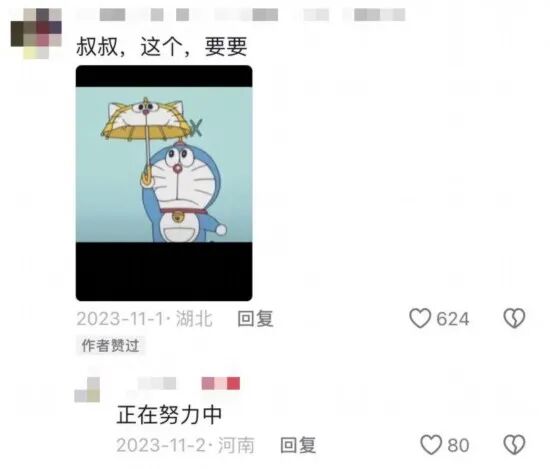
Task: Open the top commenter's blurred username
Action: coord(241,15)
